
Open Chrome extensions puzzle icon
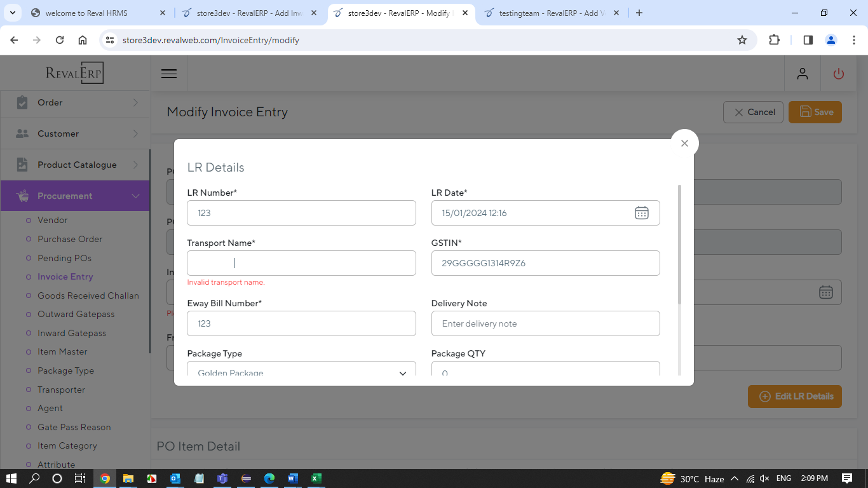(x=774, y=40)
